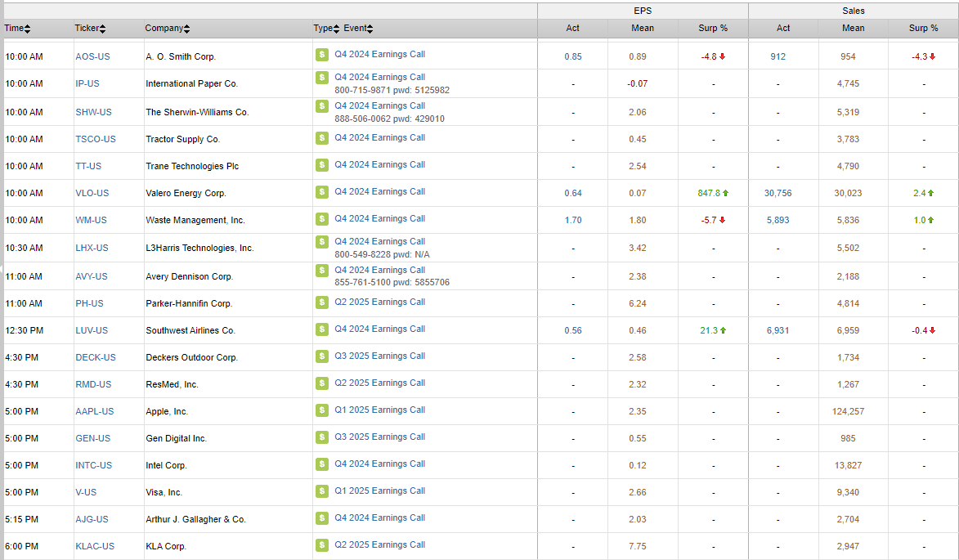Click the earnings icon in the Valero Energy row
Image resolution: width=959 pixels, height=560 pixels.
(321, 191)
